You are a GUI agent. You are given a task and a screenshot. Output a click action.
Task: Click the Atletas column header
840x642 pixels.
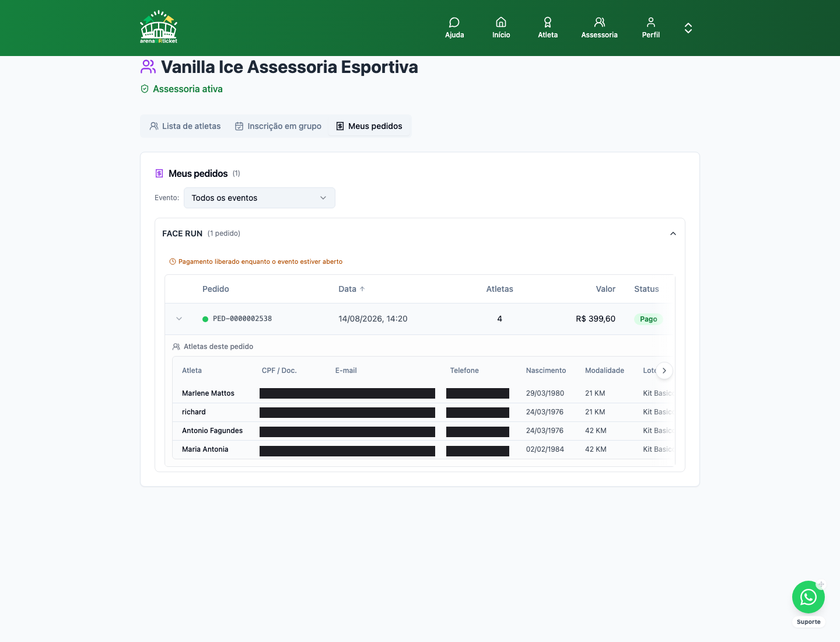click(x=500, y=289)
